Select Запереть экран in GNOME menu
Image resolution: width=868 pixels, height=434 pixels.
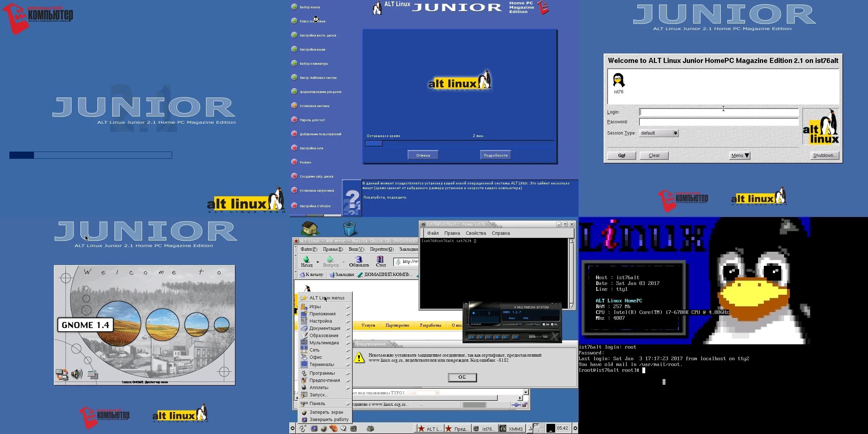pos(325,412)
